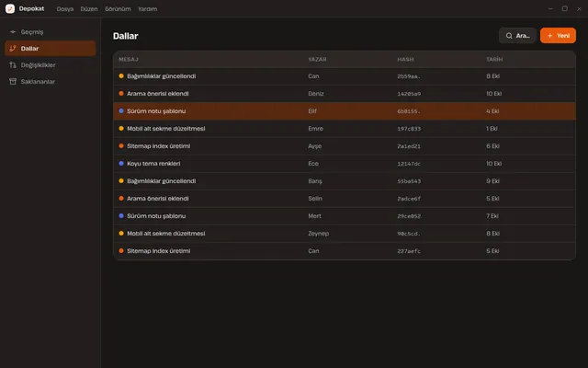Open the Yardım menu
588x368 pixels.
click(x=147, y=8)
